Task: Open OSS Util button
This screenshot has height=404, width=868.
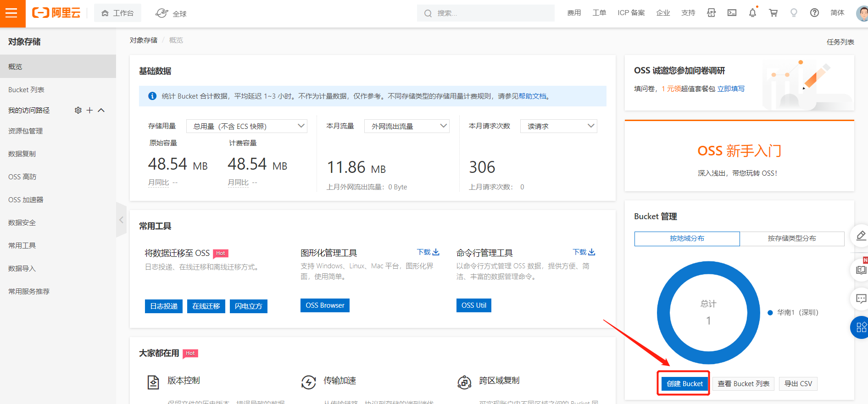Action: [x=473, y=305]
